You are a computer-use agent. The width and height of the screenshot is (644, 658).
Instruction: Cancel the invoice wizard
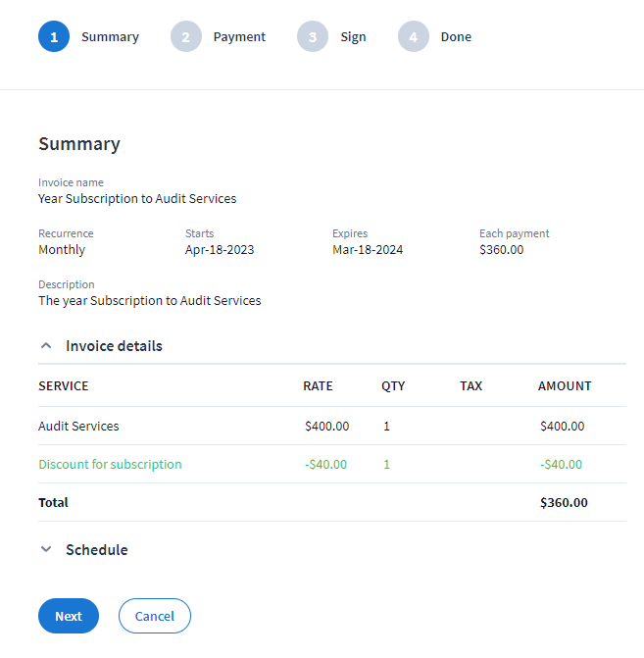(x=155, y=616)
